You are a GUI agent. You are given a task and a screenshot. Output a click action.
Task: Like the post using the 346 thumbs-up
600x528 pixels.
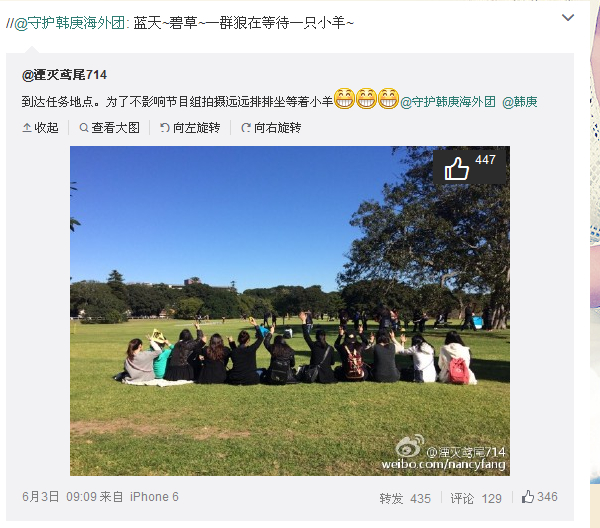(528, 497)
